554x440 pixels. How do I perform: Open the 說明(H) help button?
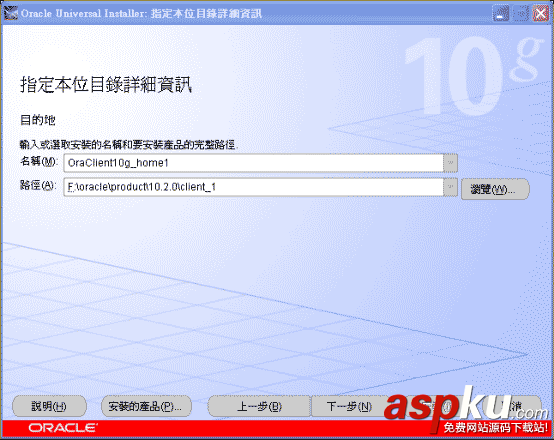(49, 406)
